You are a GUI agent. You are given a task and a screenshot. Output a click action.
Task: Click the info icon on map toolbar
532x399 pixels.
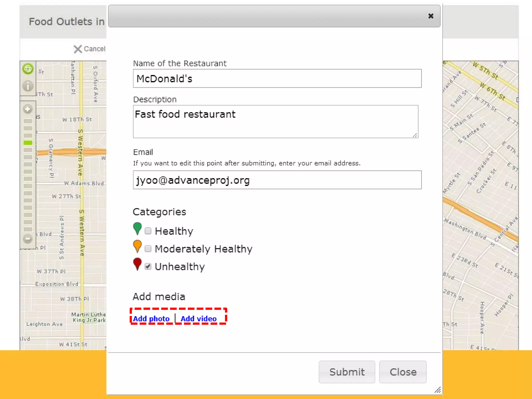[28, 86]
